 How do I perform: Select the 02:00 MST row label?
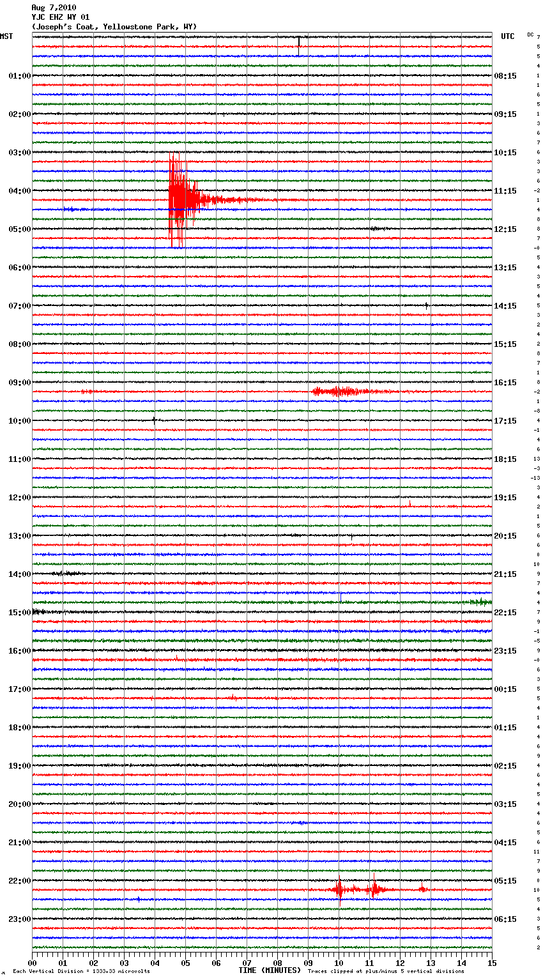pyautogui.click(x=20, y=114)
